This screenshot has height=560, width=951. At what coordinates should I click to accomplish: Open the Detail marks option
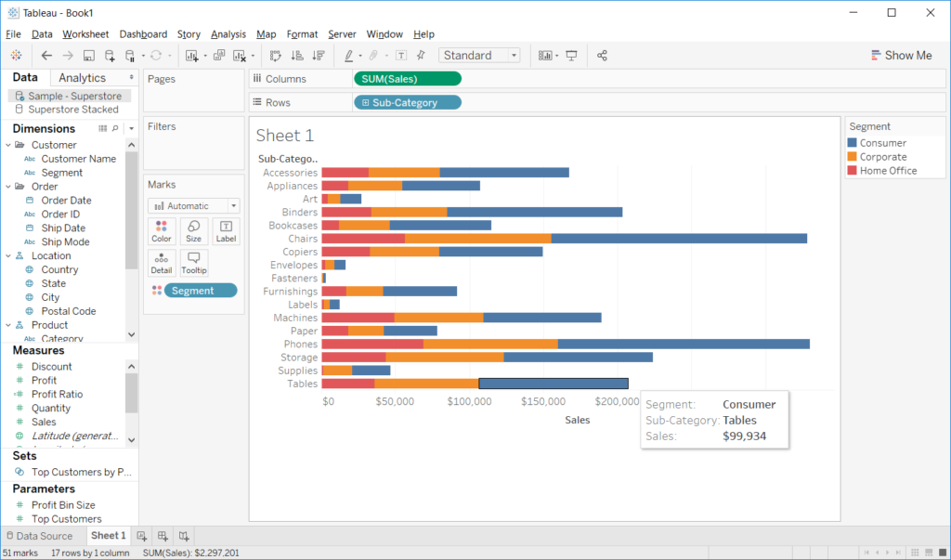tap(162, 263)
